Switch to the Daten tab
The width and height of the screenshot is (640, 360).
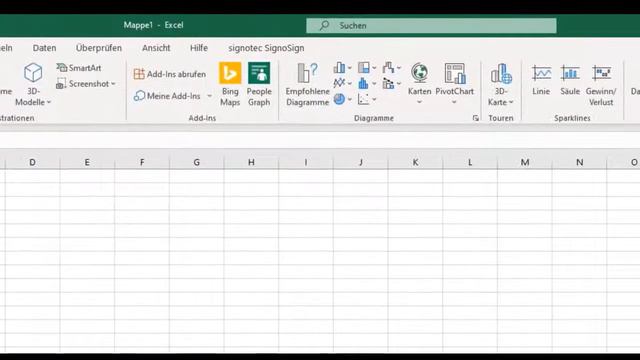pos(44,48)
